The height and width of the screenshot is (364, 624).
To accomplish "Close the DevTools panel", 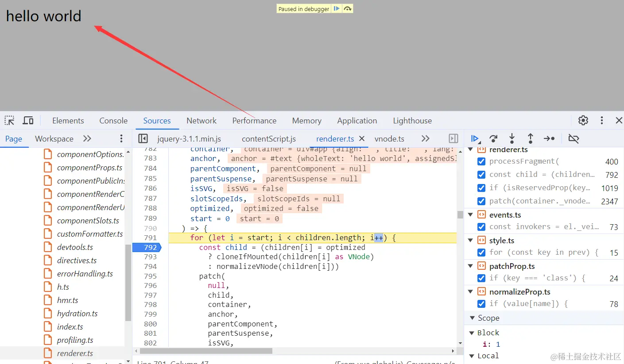I will pos(619,120).
